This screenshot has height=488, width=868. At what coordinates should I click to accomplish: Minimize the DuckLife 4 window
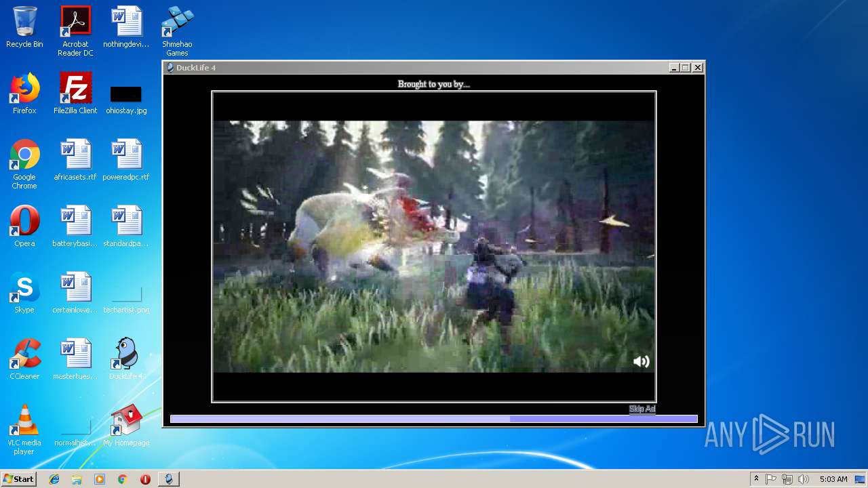674,68
